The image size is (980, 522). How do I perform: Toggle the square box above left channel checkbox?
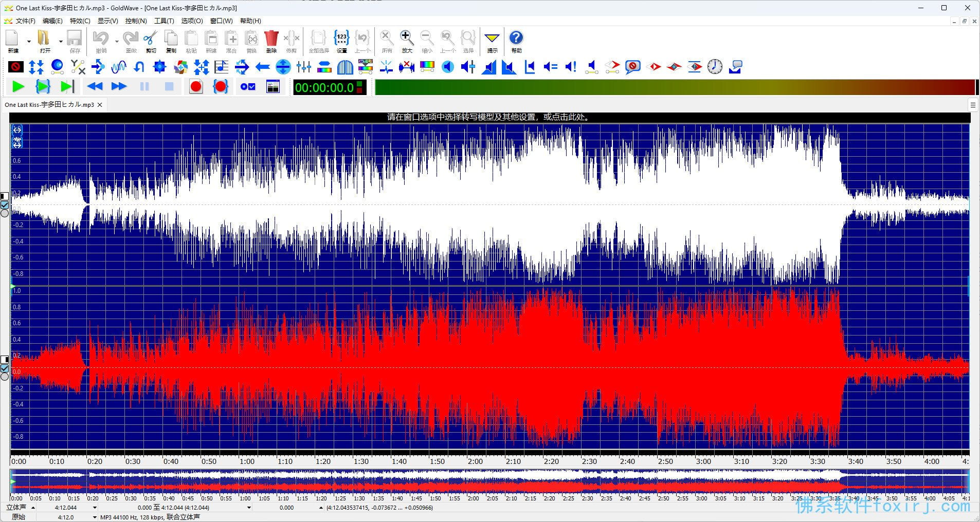5,196
